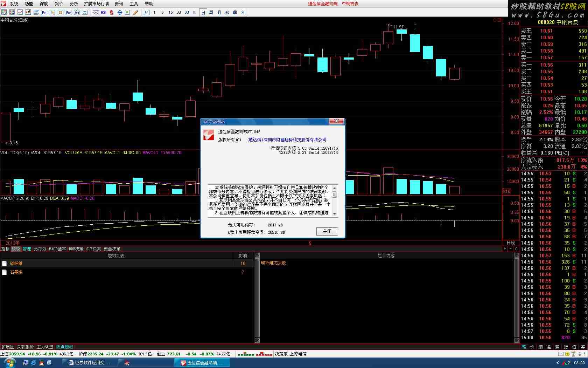The image size is (588, 368).
Task: Select the 1-minute period button
Action: pos(154,12)
